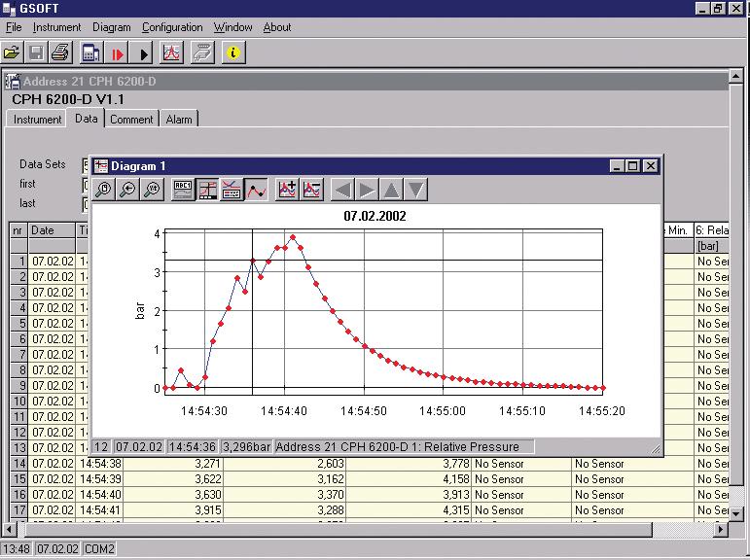Maximize the Diagram 1 window
This screenshot has height=560, width=750.
(633, 166)
